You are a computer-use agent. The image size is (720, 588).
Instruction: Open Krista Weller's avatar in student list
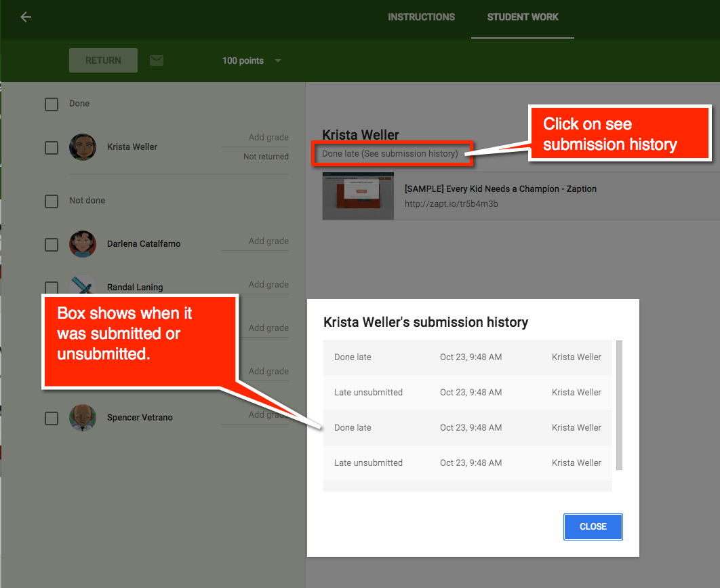tap(83, 147)
